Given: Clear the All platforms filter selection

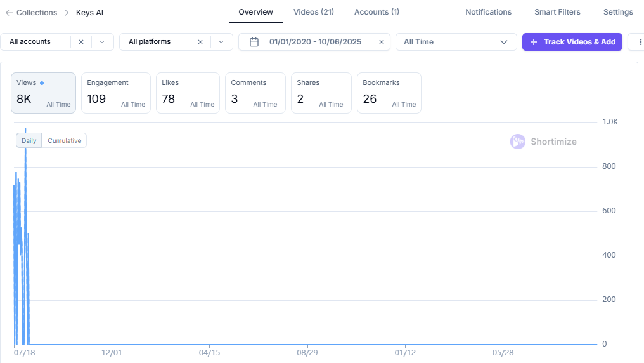Looking at the screenshot, I should pyautogui.click(x=200, y=42).
